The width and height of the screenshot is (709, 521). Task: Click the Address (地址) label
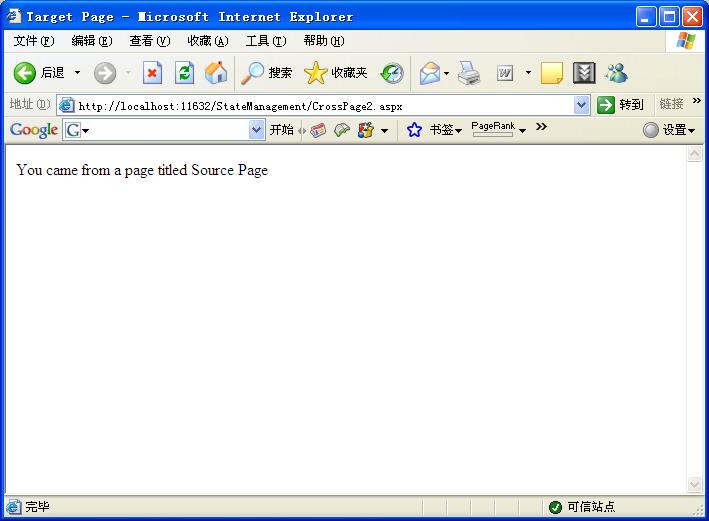click(x=30, y=104)
